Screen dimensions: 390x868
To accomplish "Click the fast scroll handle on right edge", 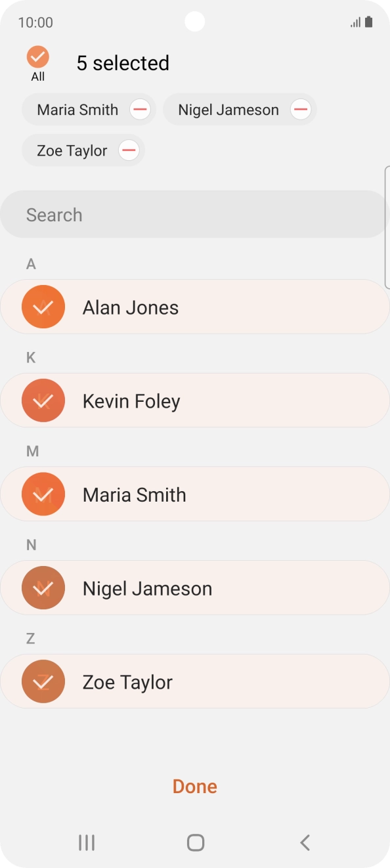I will click(387, 227).
